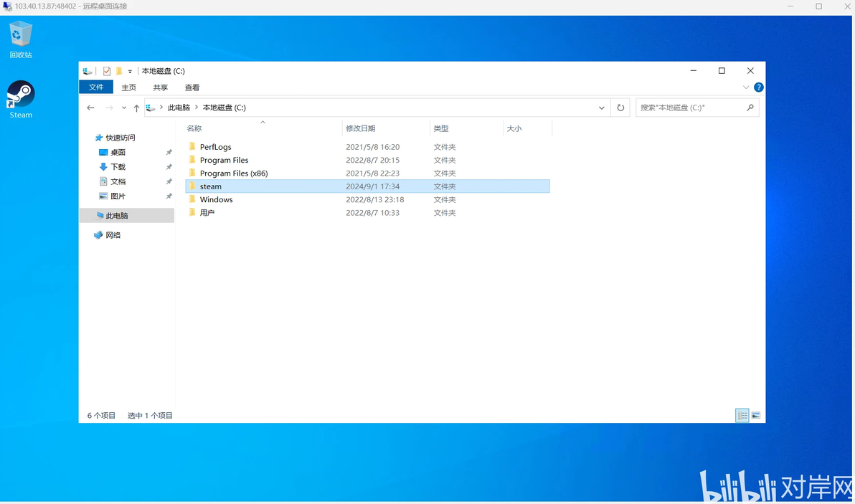Click the steam folder icon
855x504 pixels.
coord(192,186)
